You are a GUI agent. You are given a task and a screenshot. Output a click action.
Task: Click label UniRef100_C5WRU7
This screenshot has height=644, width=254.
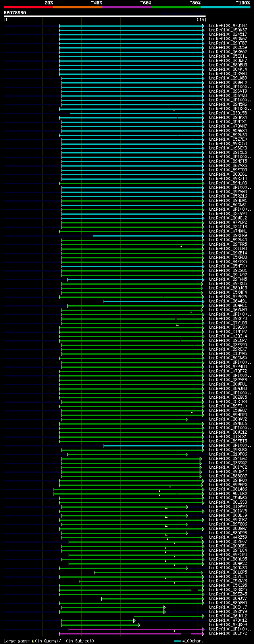tap(228, 411)
